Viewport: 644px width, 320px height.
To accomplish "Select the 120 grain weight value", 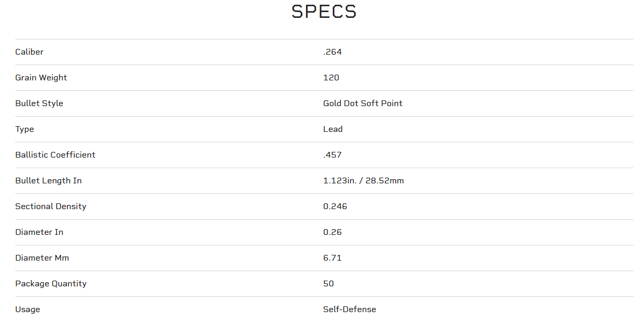I will click(x=331, y=78).
